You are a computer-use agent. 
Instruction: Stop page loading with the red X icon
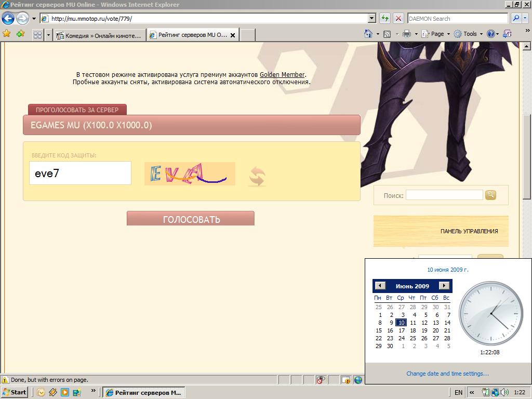[398, 19]
